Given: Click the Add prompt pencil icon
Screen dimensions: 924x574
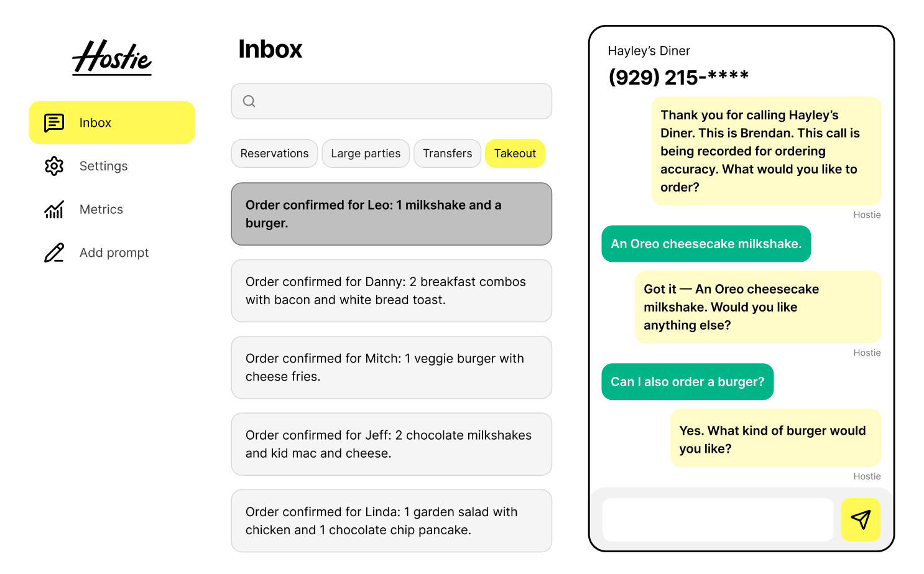Looking at the screenshot, I should (x=54, y=252).
